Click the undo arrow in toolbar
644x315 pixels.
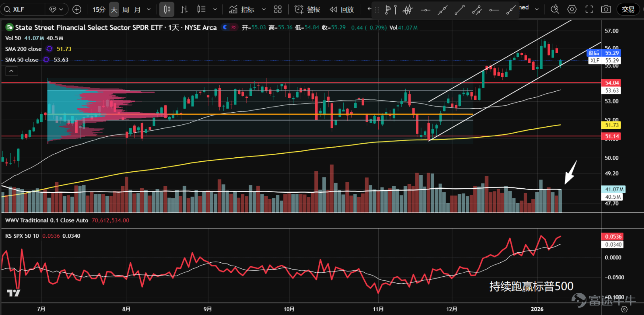click(369, 8)
